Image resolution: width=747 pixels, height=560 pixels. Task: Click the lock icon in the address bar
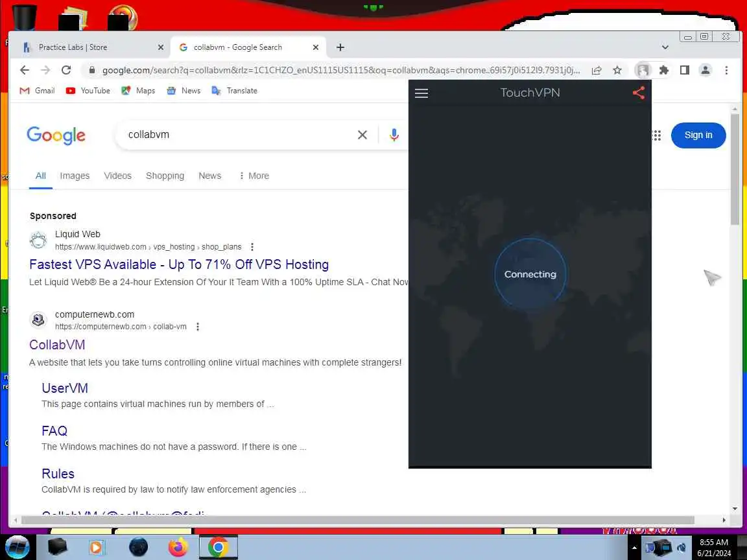pyautogui.click(x=92, y=70)
